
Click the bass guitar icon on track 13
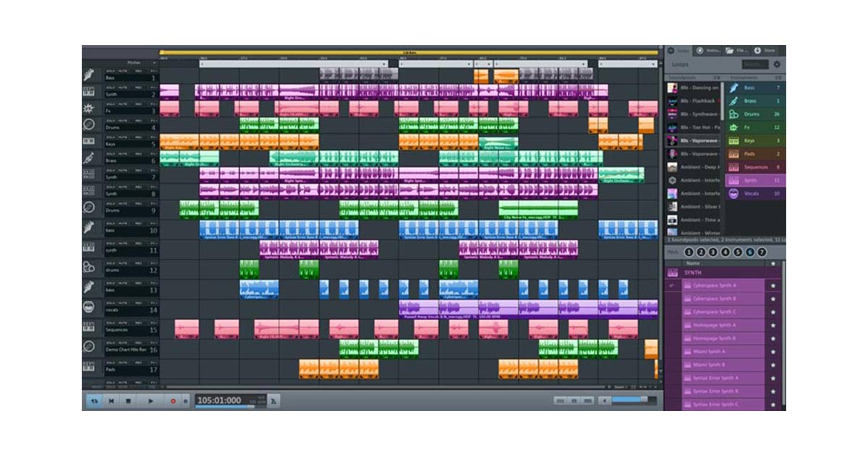coord(89,287)
